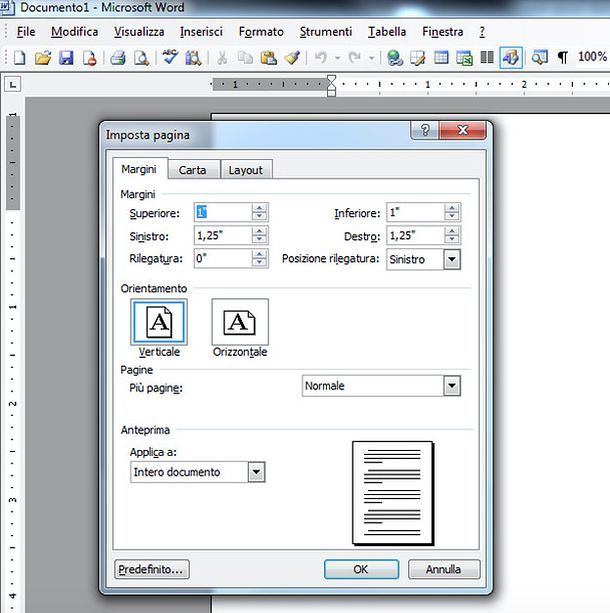The height and width of the screenshot is (613, 610).
Task: Open the Finestra menu
Action: pyautogui.click(x=442, y=32)
